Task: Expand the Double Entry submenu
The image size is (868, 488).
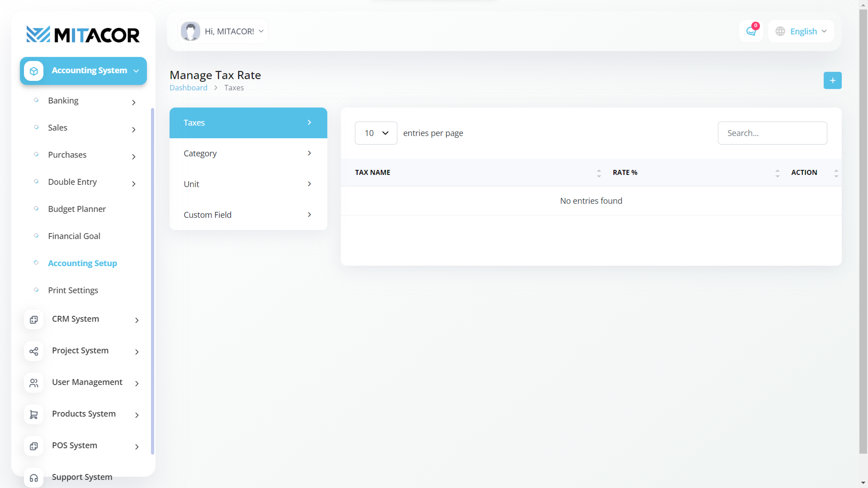Action: pos(134,183)
